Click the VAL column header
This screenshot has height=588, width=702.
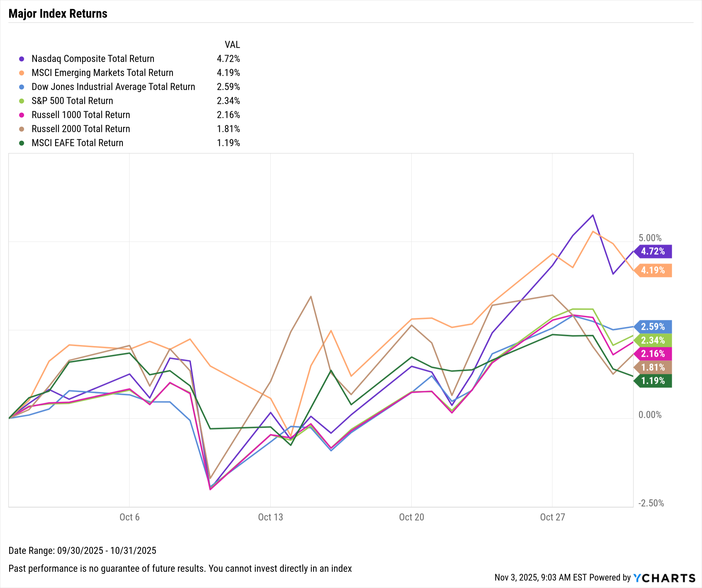232,45
